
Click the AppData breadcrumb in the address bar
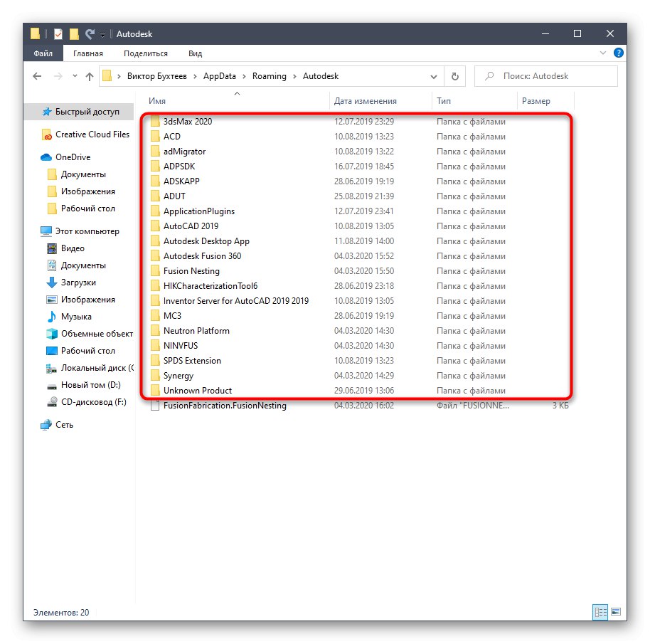point(219,76)
